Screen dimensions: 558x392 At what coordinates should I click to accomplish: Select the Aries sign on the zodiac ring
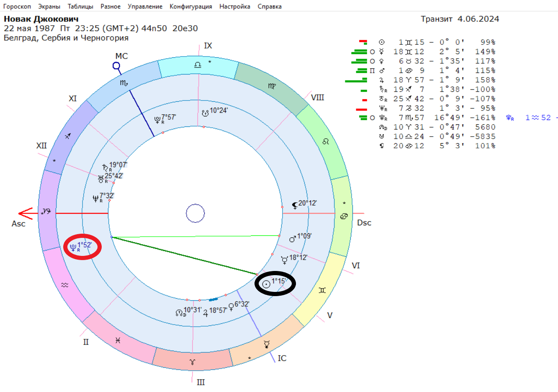192,361
